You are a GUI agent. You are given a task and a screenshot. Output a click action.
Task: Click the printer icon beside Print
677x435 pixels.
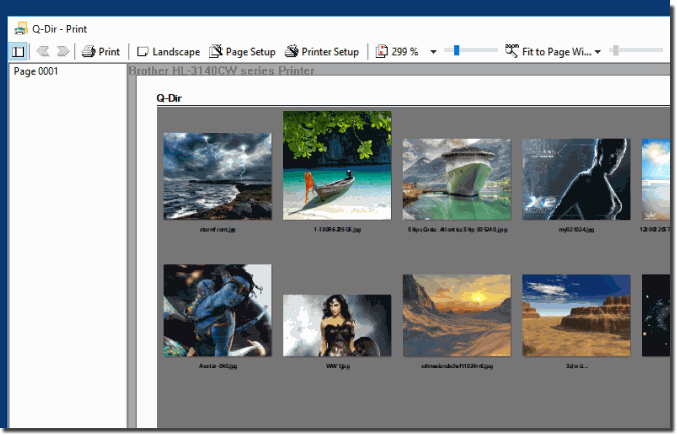click(89, 51)
